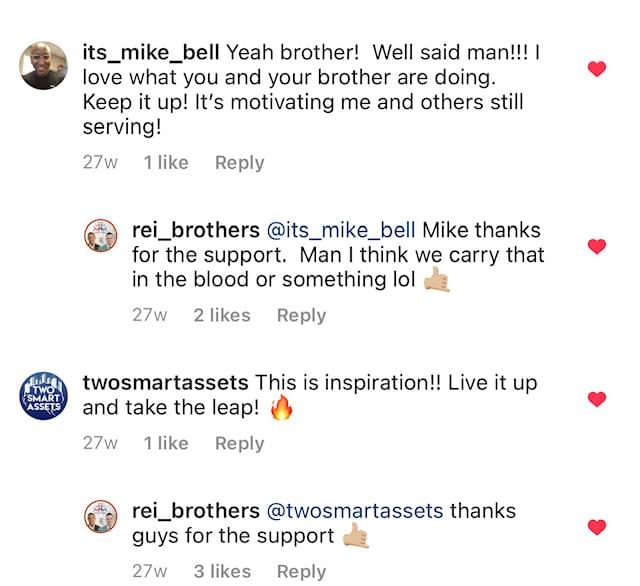This screenshot has height=586, width=640.
Task: View '1 like' on twosmartassets comment
Action: click(x=166, y=443)
